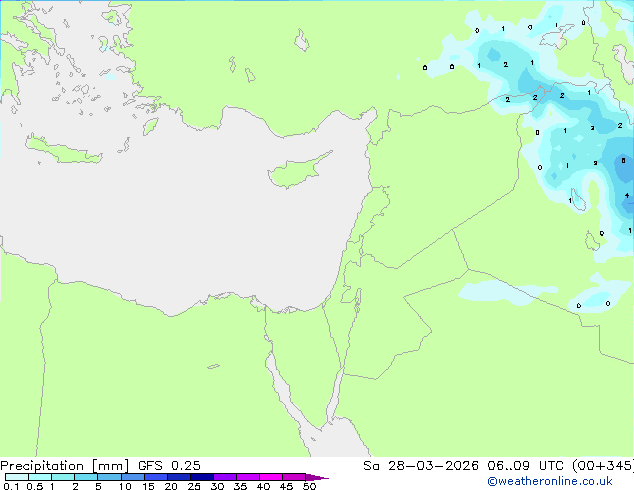The image size is (634, 490).
Task: Click the 0.5–1 mm legend swatch
Action: [40, 477]
